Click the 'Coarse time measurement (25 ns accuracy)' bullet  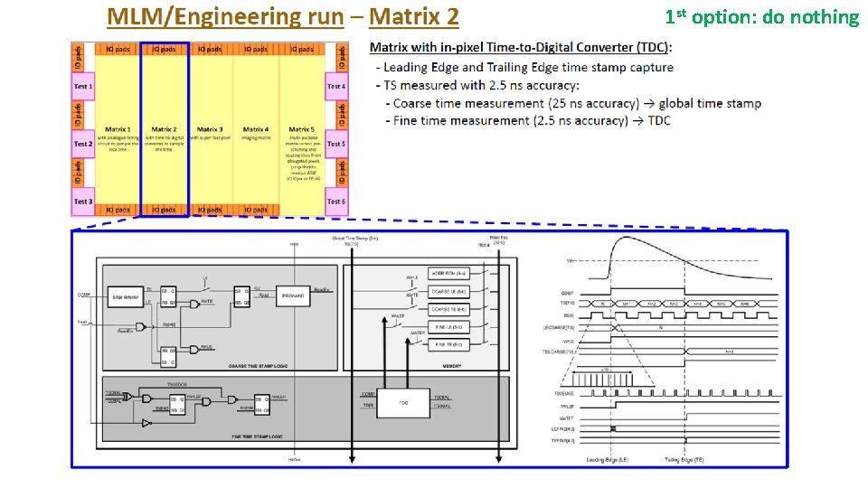click(x=516, y=103)
